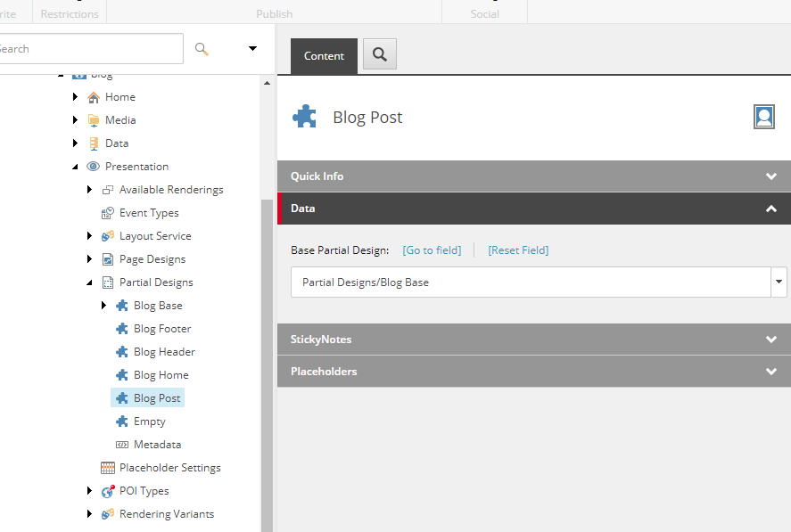791x532 pixels.
Task: Click the Rendering Variants icon
Action: (x=107, y=514)
